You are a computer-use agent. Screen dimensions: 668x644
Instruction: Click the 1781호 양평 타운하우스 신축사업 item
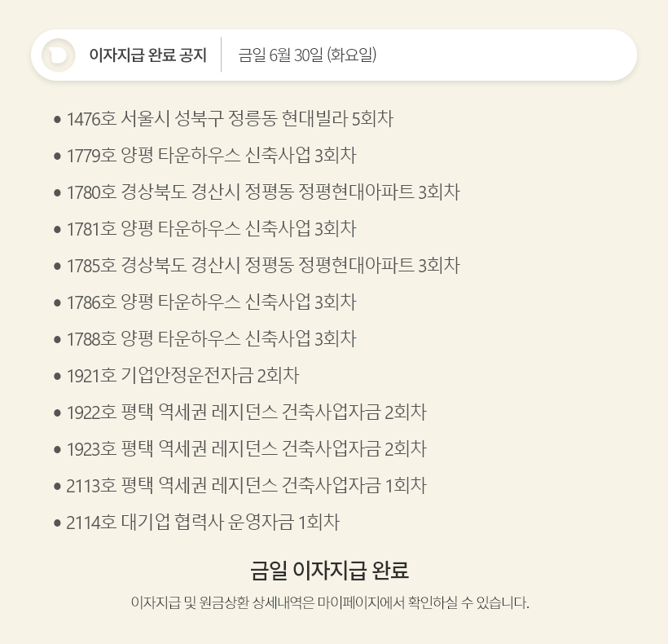(x=212, y=229)
